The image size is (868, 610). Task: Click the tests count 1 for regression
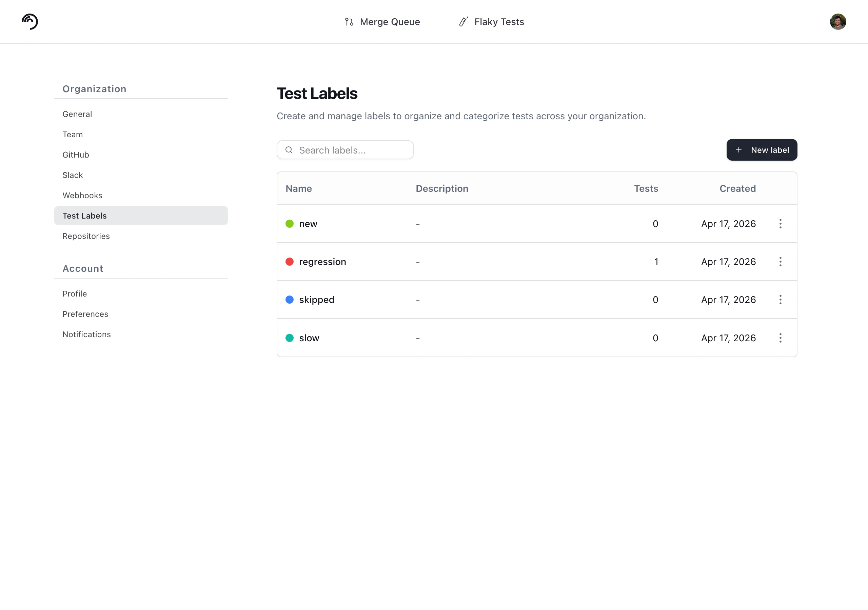(656, 262)
